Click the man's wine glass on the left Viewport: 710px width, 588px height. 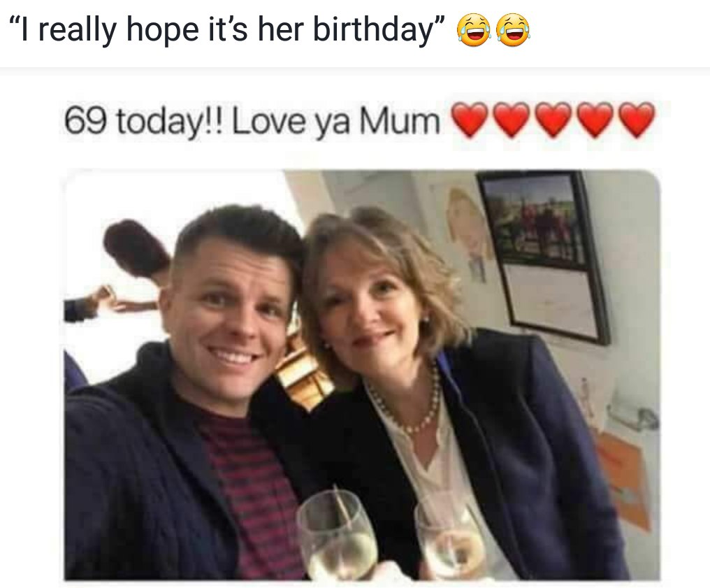point(337,535)
